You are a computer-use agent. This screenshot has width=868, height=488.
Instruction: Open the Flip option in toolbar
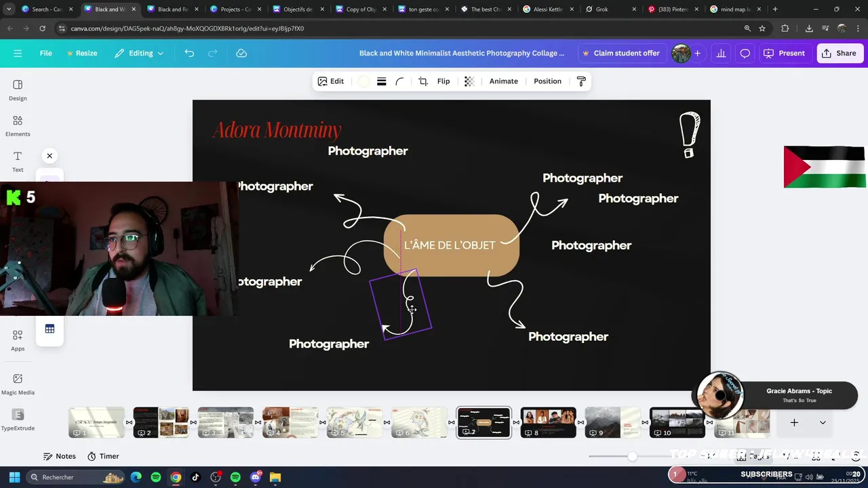[x=443, y=81]
